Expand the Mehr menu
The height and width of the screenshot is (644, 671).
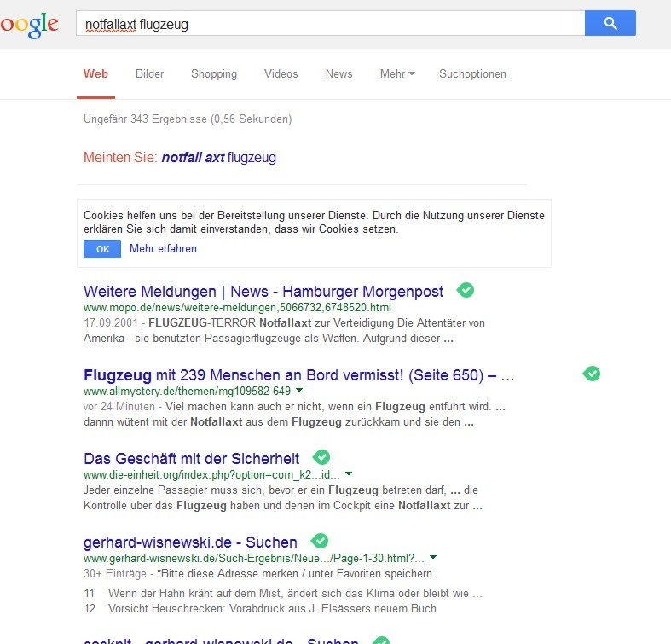(x=397, y=73)
